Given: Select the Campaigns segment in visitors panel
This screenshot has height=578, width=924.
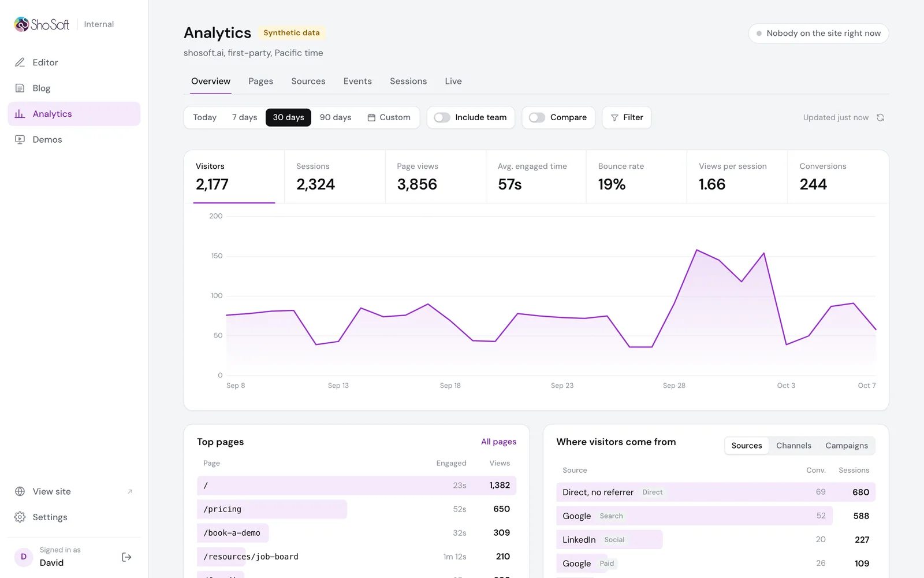Looking at the screenshot, I should point(847,446).
